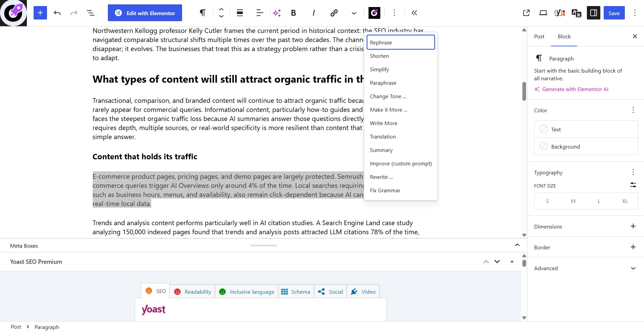The height and width of the screenshot is (331, 644).
Task: Open Background color picker
Action: point(586,146)
